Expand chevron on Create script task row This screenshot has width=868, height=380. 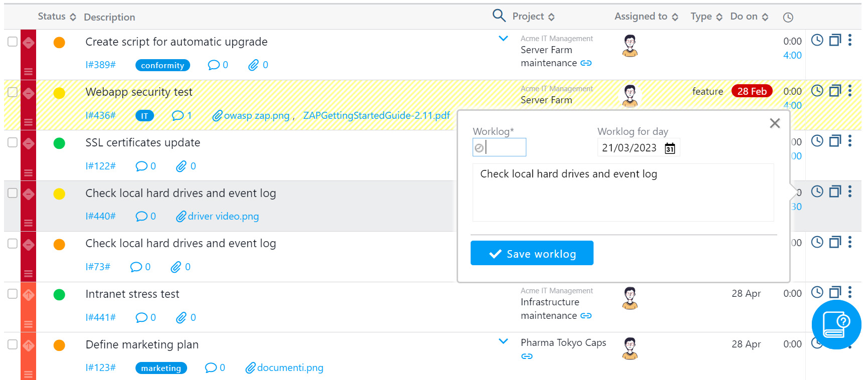pyautogui.click(x=503, y=39)
